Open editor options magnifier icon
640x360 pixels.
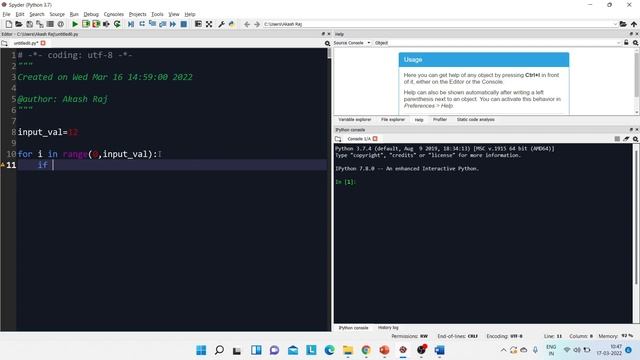click(327, 43)
